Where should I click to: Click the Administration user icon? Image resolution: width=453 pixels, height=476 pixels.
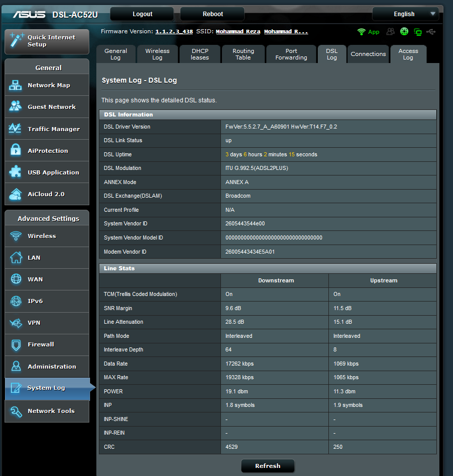pyautogui.click(x=16, y=367)
